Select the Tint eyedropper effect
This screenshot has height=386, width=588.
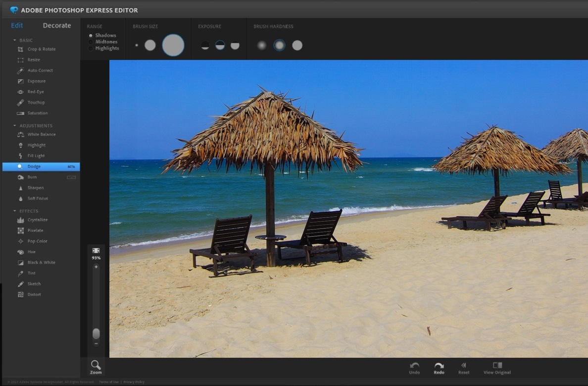pyautogui.click(x=21, y=274)
